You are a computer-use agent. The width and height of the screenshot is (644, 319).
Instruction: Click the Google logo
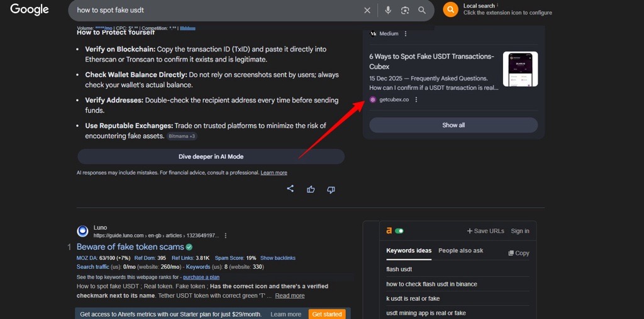pos(30,9)
